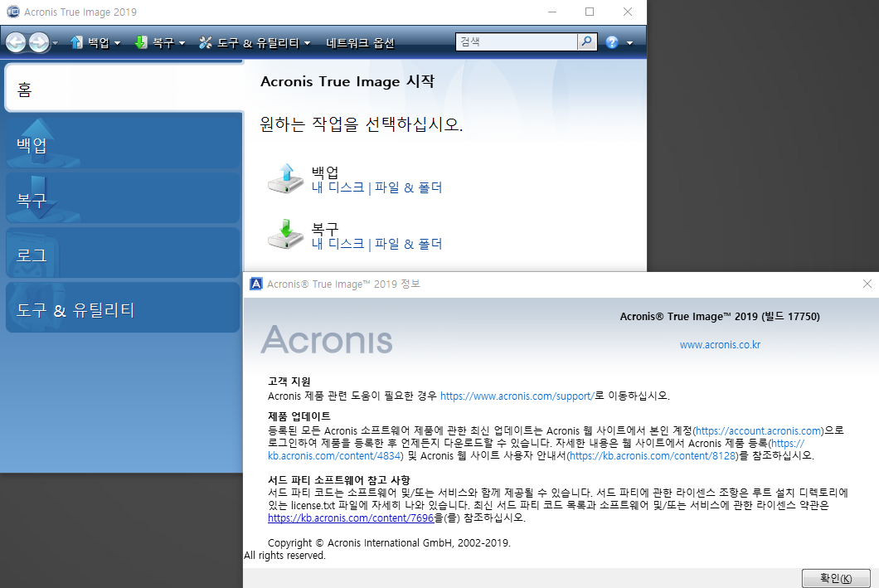Click the magnifier search button
This screenshot has height=588, width=879.
(587, 41)
